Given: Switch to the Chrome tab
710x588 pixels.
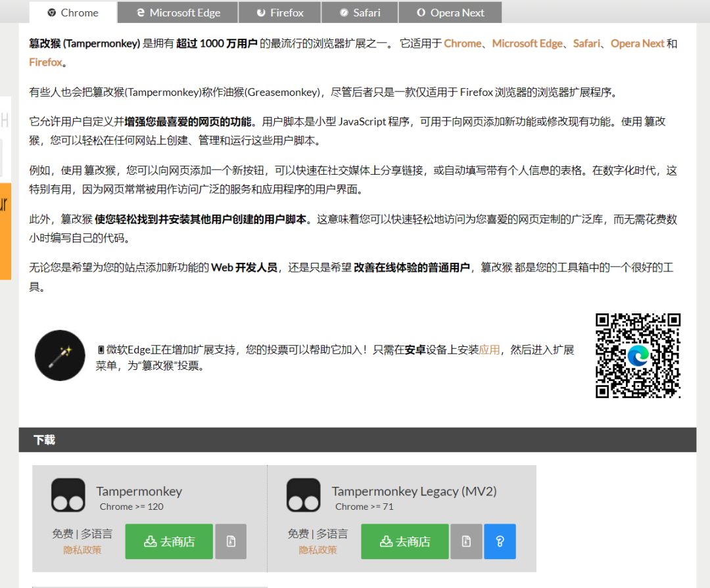Looking at the screenshot, I should click(73, 12).
